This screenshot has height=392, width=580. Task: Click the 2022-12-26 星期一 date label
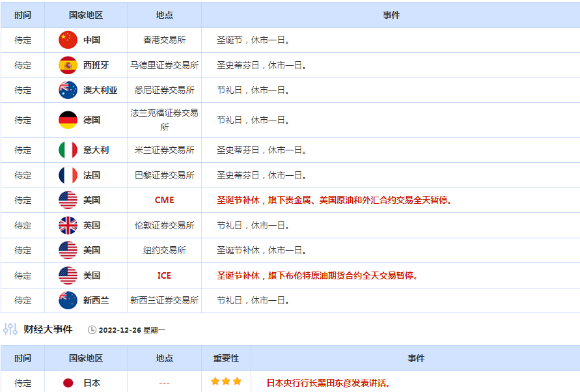click(x=131, y=330)
